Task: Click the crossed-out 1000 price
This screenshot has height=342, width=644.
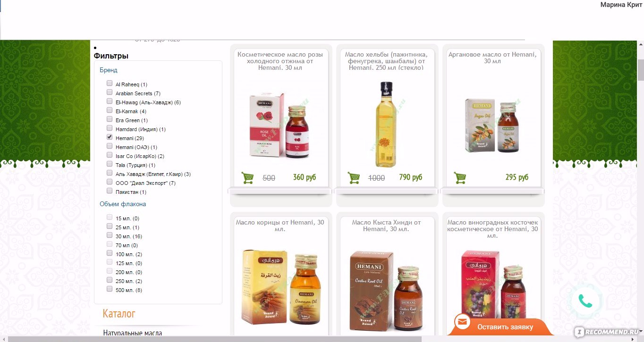Action: [376, 178]
